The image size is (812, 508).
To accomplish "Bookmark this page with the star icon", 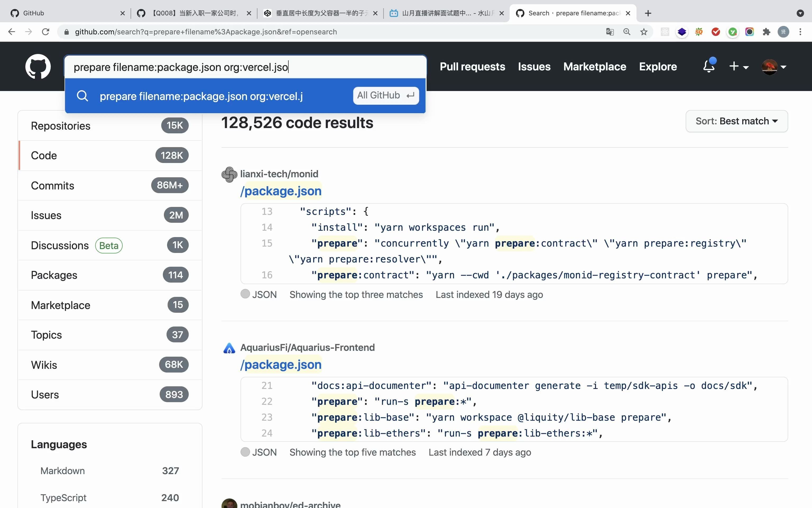I will (644, 31).
